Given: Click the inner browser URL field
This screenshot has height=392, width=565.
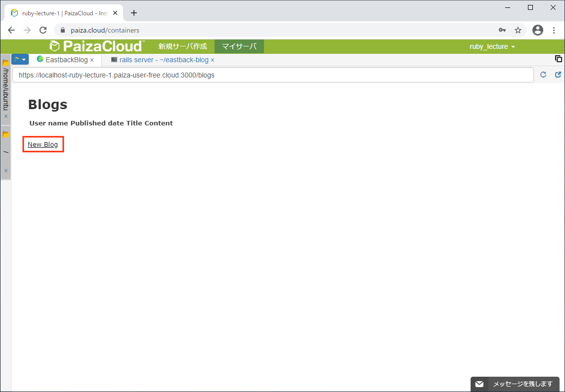Looking at the screenshot, I should click(x=273, y=75).
